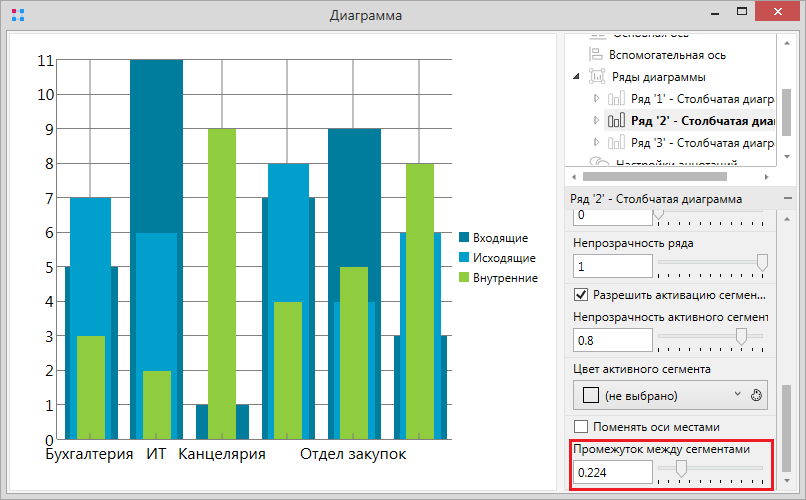The height and width of the screenshot is (500, 806).
Task: Open the color palette picker icon
Action: [757, 395]
